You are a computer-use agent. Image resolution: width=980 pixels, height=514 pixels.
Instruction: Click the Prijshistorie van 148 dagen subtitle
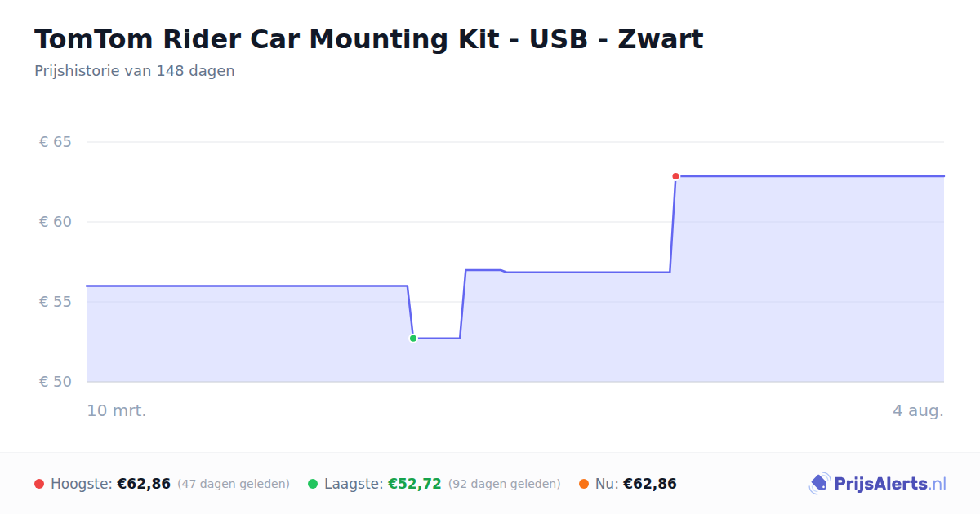tap(135, 71)
